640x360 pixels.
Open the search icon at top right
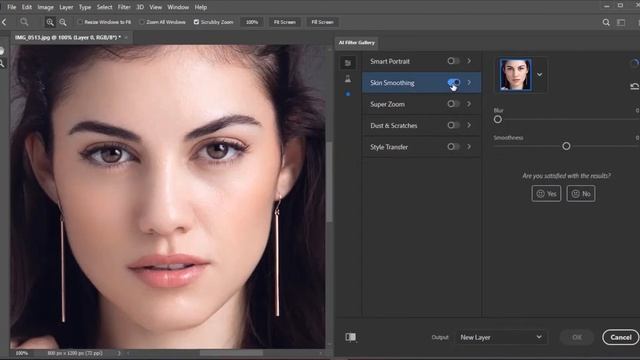click(x=606, y=22)
